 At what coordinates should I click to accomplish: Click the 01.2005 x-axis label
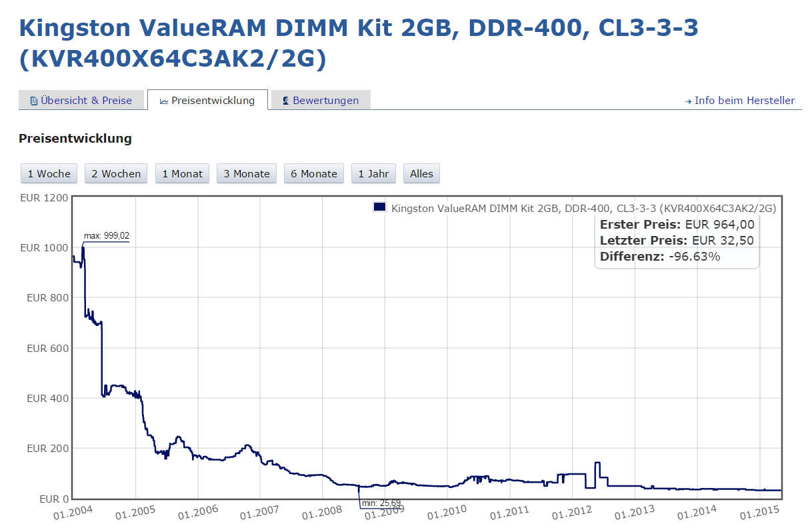[x=135, y=511]
